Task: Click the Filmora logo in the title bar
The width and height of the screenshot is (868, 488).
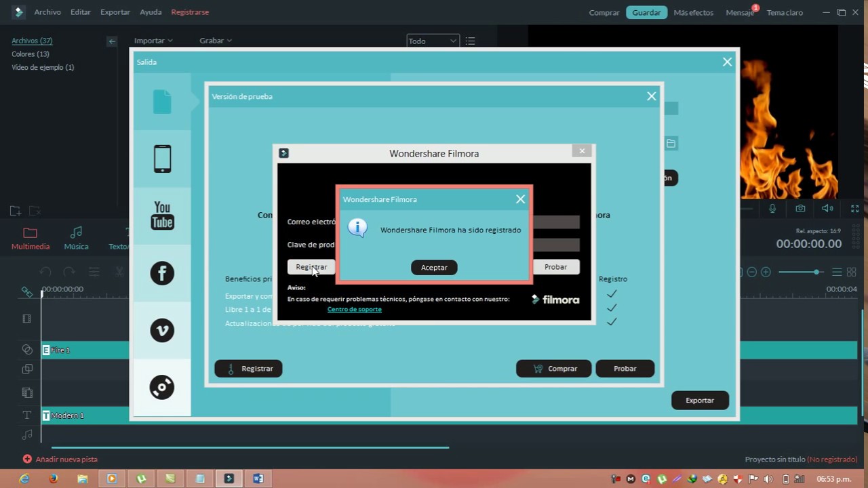Action: pyautogui.click(x=18, y=12)
